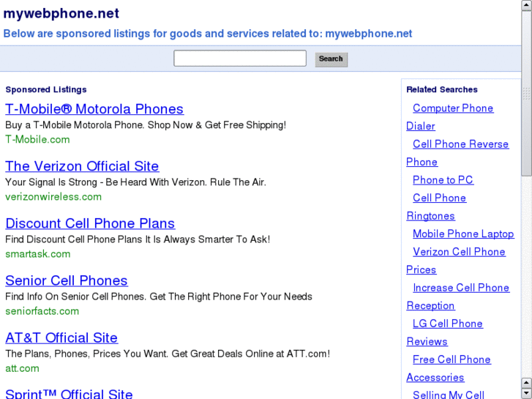Viewport: 532px width, 399px height.
Task: Open Selling My Cell related search
Action: pyautogui.click(x=448, y=395)
